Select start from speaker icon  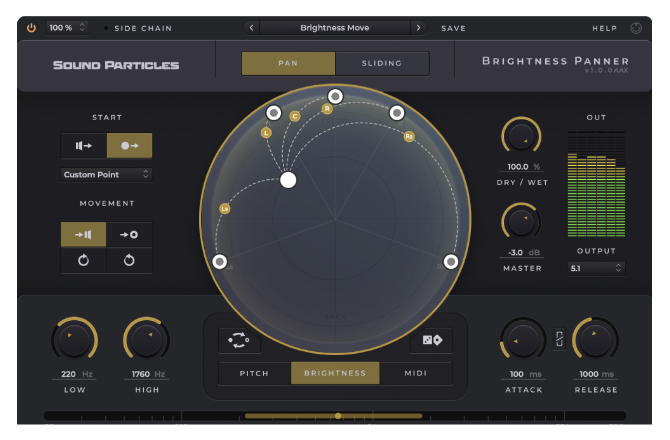tap(84, 146)
